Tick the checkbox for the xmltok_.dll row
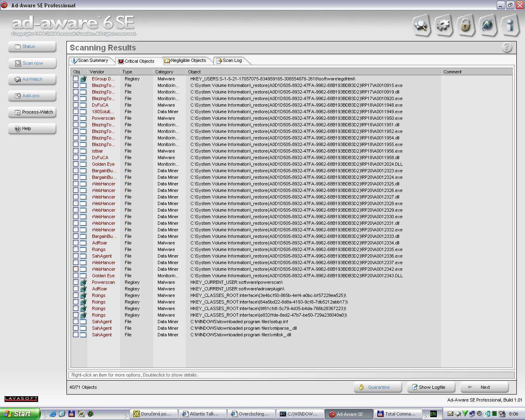This screenshot has width=525, height=420. pyautogui.click(x=75, y=335)
